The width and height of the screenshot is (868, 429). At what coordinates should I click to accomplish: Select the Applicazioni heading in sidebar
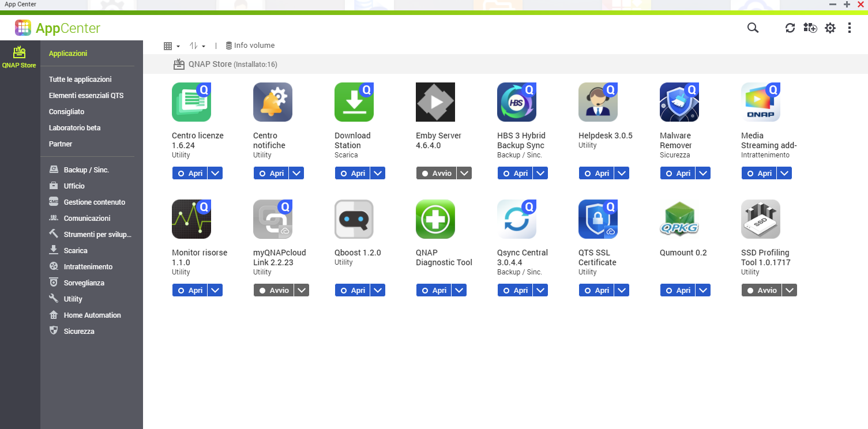68,54
